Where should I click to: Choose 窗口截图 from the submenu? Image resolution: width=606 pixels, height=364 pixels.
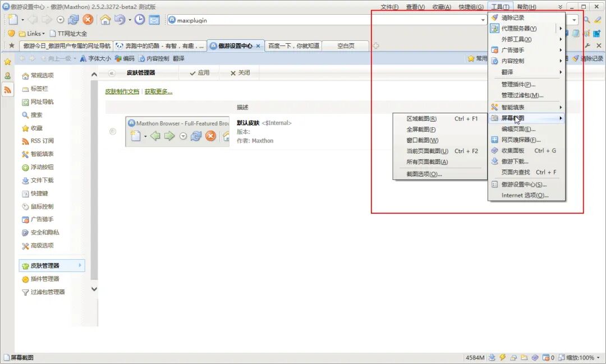(439, 140)
